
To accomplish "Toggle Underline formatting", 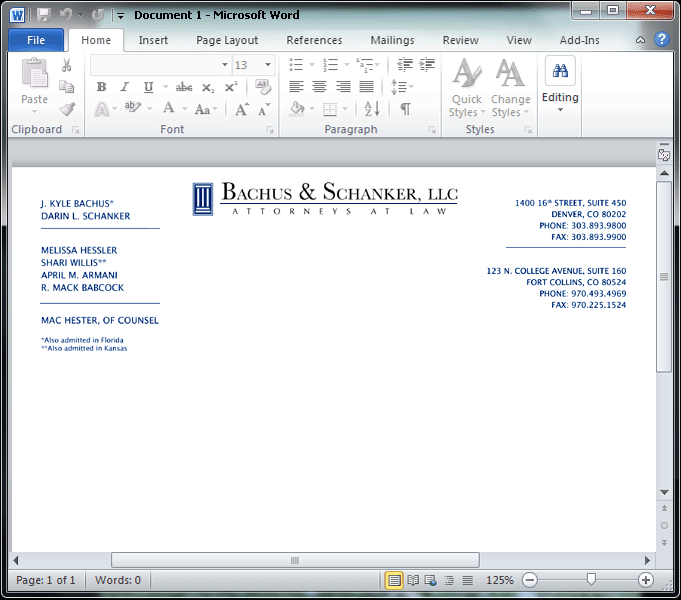I will pos(149,87).
